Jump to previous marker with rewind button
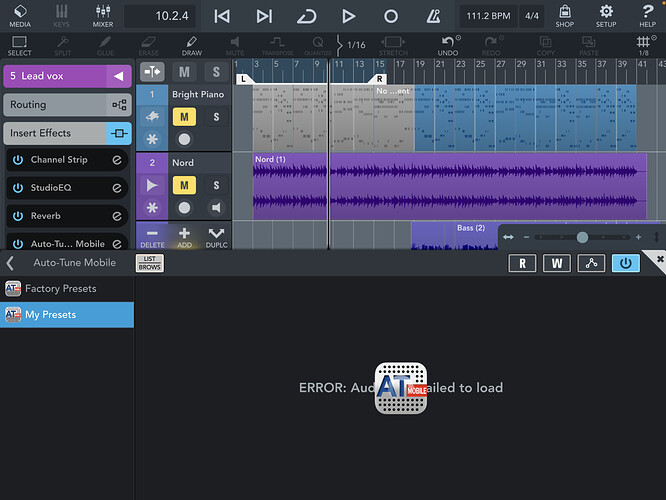 [222, 17]
